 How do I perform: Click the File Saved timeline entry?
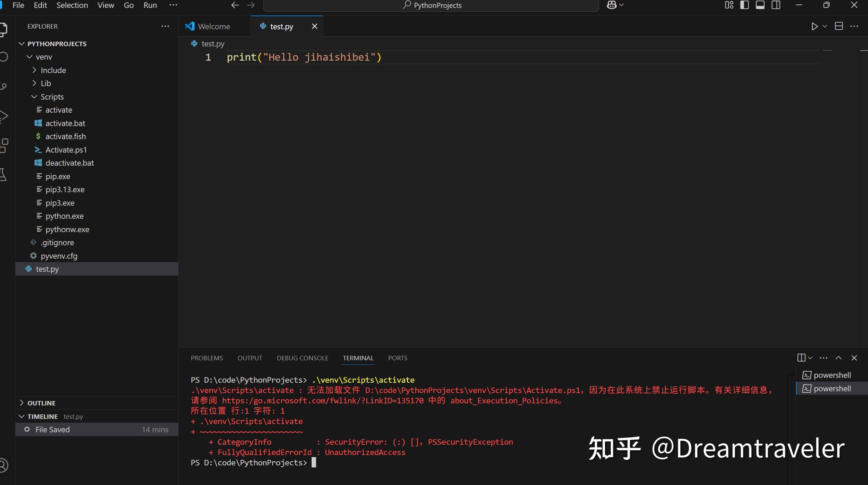click(97, 430)
